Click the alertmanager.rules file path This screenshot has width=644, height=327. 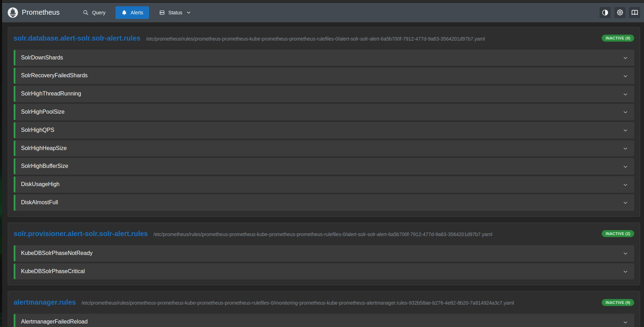click(298, 303)
